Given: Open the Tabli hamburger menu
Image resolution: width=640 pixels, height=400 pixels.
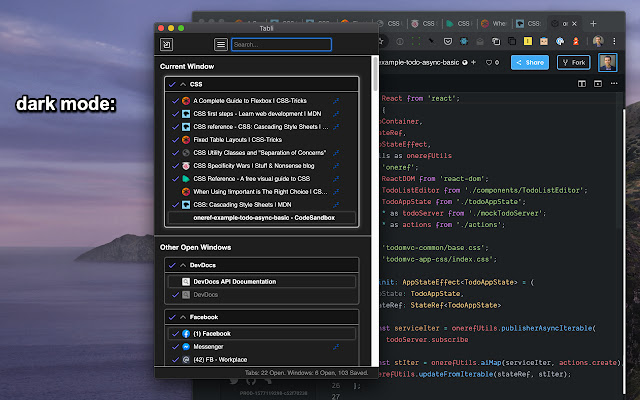Looking at the screenshot, I should [x=221, y=44].
